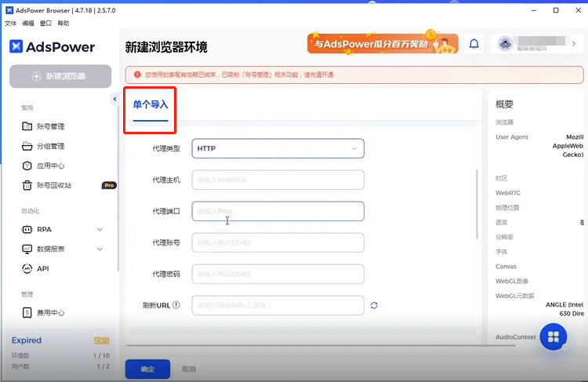
Task: Click the red warning icon in alert
Action: pyautogui.click(x=137, y=75)
